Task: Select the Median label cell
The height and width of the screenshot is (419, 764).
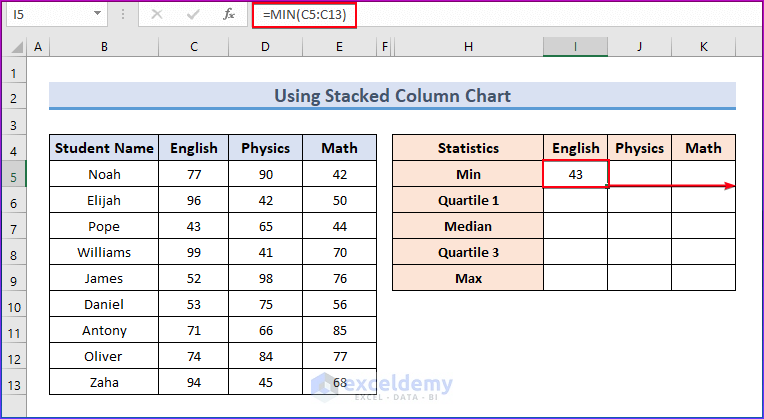Action: point(468,226)
